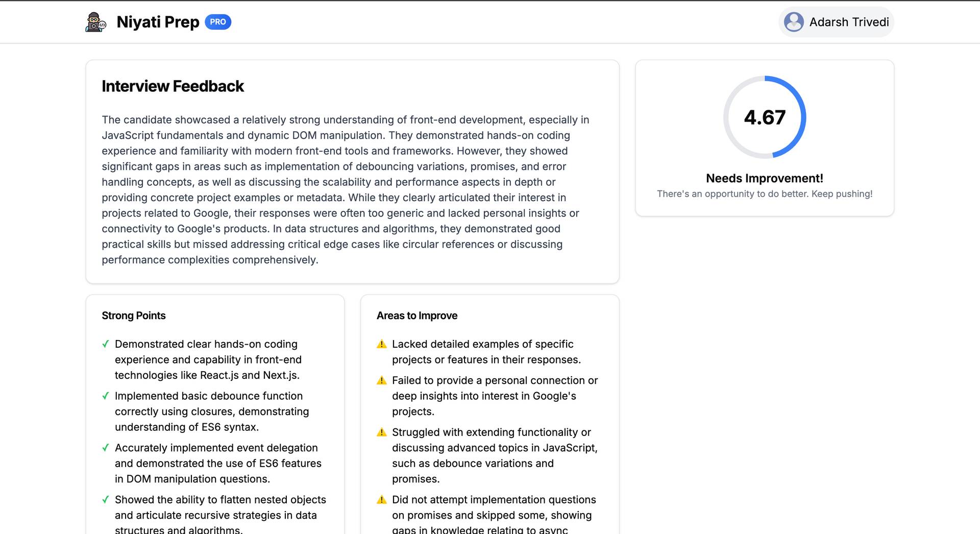This screenshot has width=980, height=534.
Task: Click the Niyati Prep brand title
Action: pyautogui.click(x=158, y=22)
